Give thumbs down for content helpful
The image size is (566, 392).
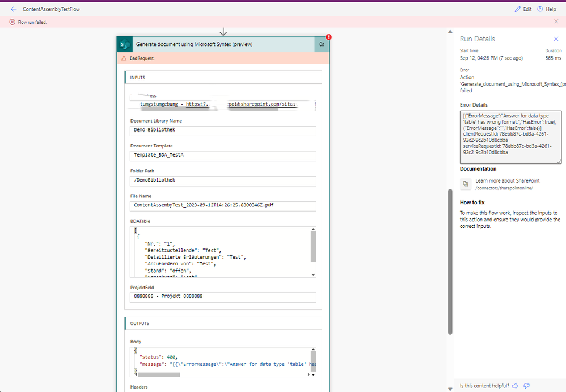527,386
